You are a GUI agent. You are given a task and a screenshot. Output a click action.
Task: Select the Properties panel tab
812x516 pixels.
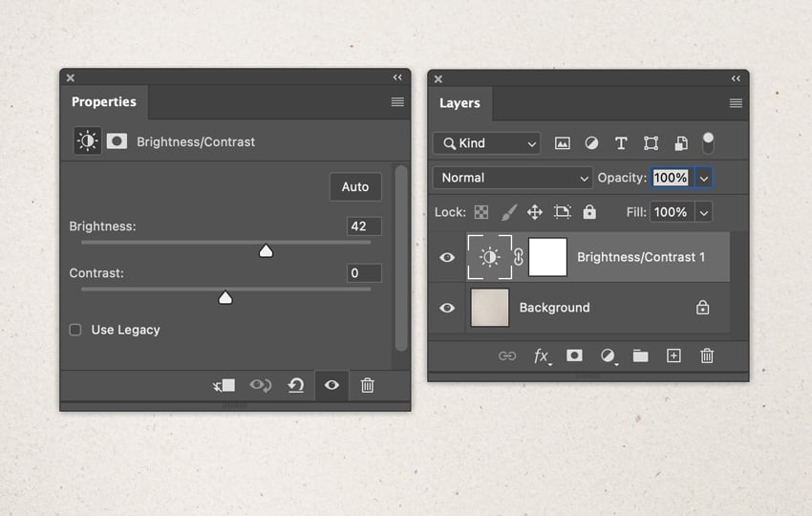point(104,102)
